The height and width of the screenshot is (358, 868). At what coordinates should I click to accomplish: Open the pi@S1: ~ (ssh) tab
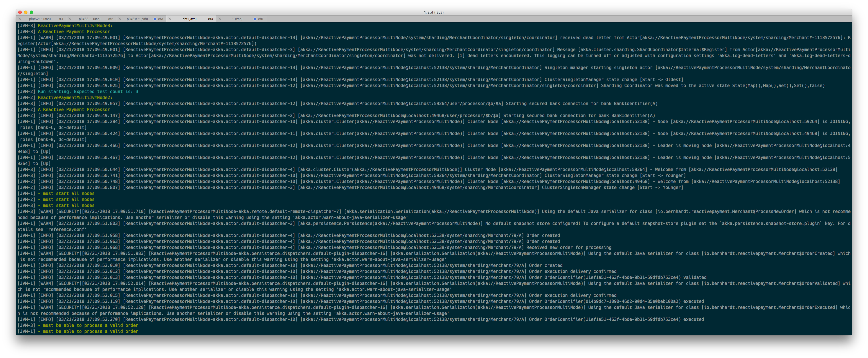point(137,19)
